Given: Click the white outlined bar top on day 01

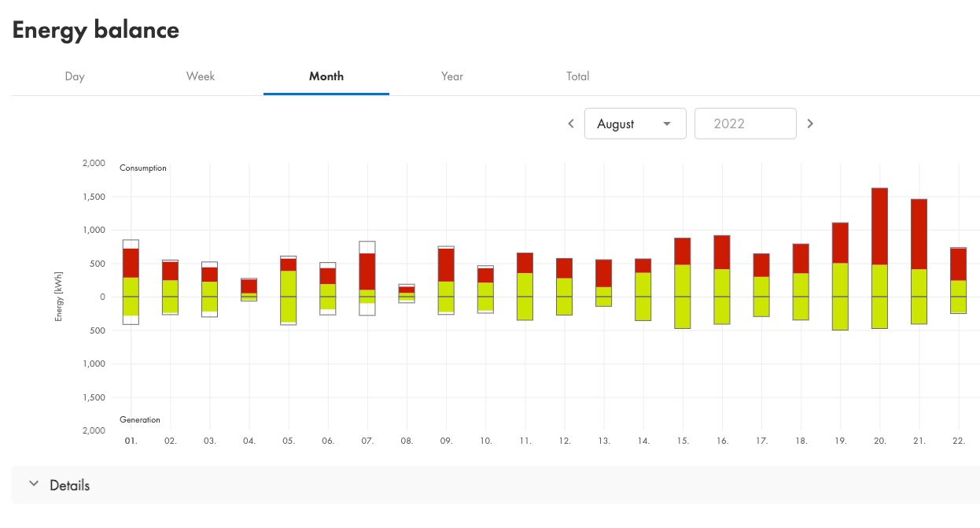Looking at the screenshot, I should (x=131, y=244).
